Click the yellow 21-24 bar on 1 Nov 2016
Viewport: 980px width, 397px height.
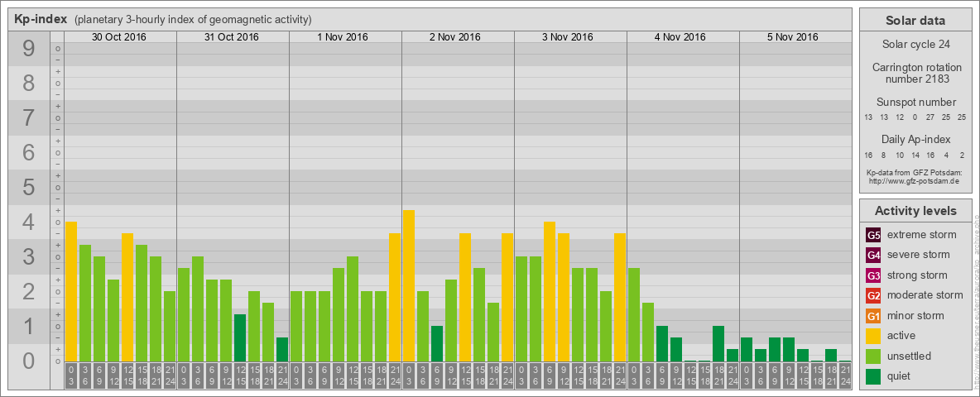point(395,297)
